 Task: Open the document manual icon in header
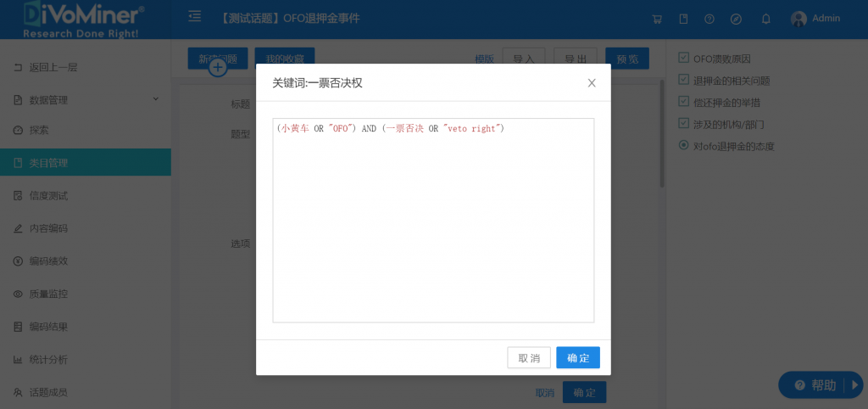click(x=683, y=19)
